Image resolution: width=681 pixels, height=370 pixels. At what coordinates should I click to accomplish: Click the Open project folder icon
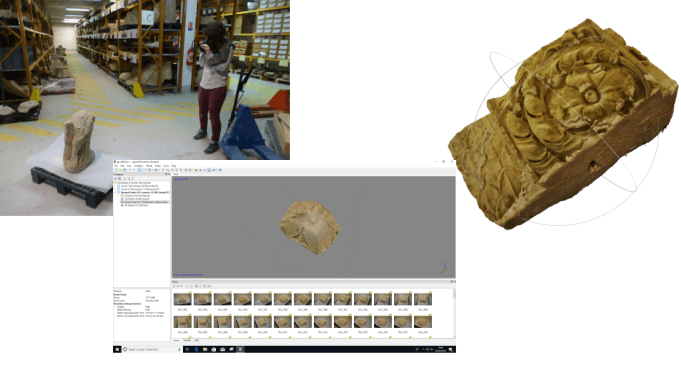coord(120,170)
